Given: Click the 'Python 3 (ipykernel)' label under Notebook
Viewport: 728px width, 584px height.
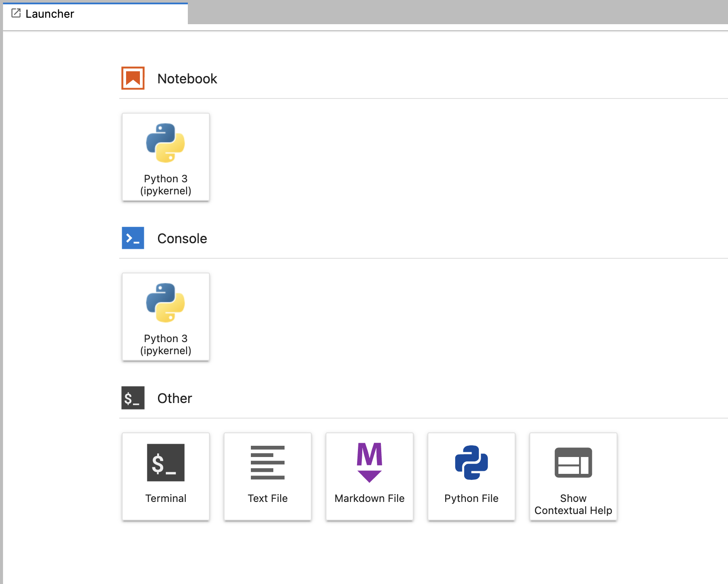Looking at the screenshot, I should click(166, 185).
